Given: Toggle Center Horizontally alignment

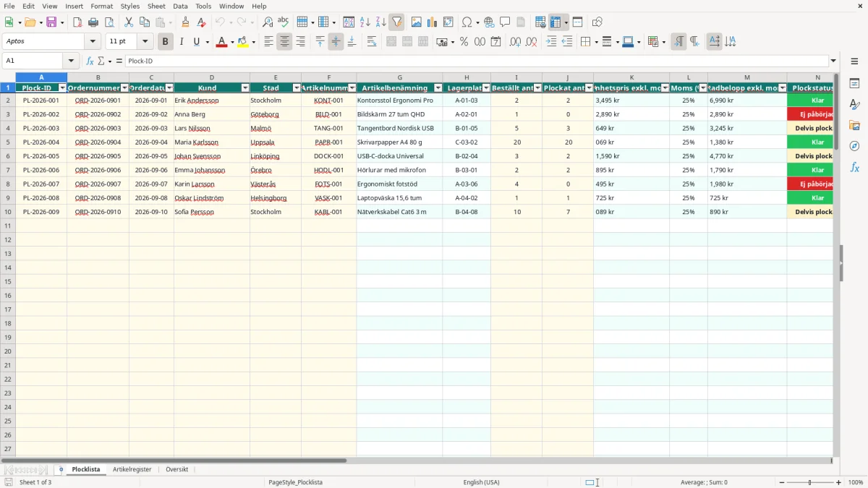Looking at the screenshot, I should pos(284,42).
